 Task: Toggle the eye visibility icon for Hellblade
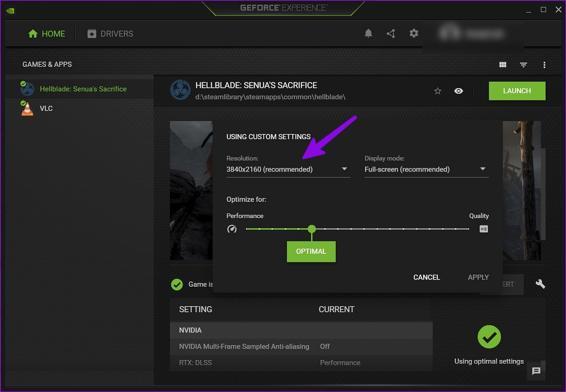(x=458, y=91)
